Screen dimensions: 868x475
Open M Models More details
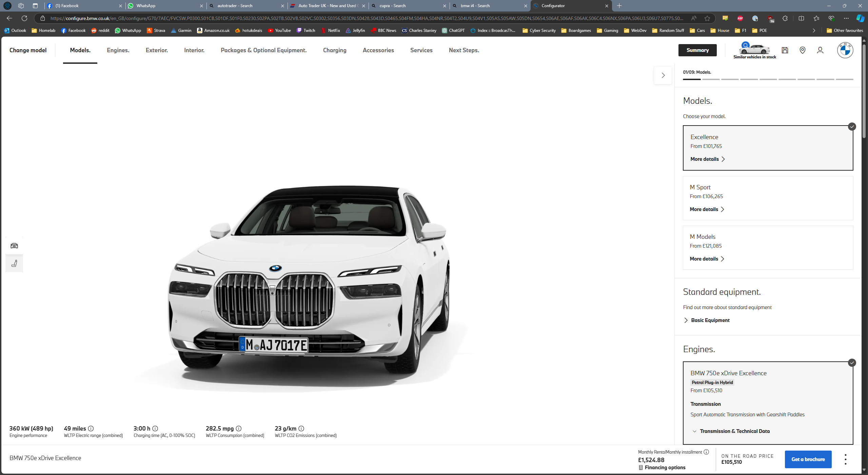[707, 259]
